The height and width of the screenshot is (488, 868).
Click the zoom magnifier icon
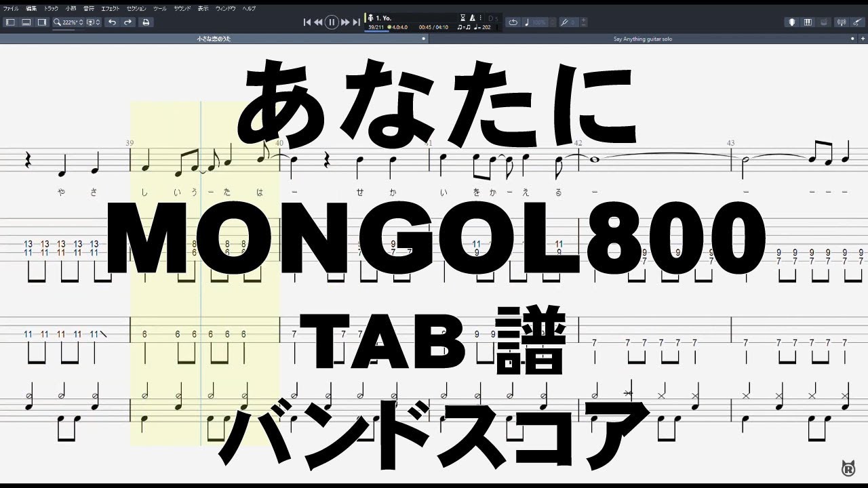coord(58,22)
